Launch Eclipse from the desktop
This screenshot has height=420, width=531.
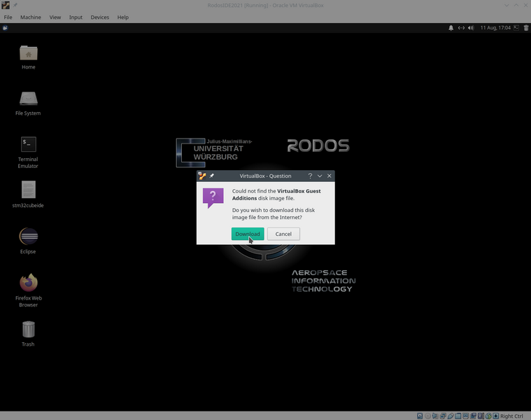28,237
